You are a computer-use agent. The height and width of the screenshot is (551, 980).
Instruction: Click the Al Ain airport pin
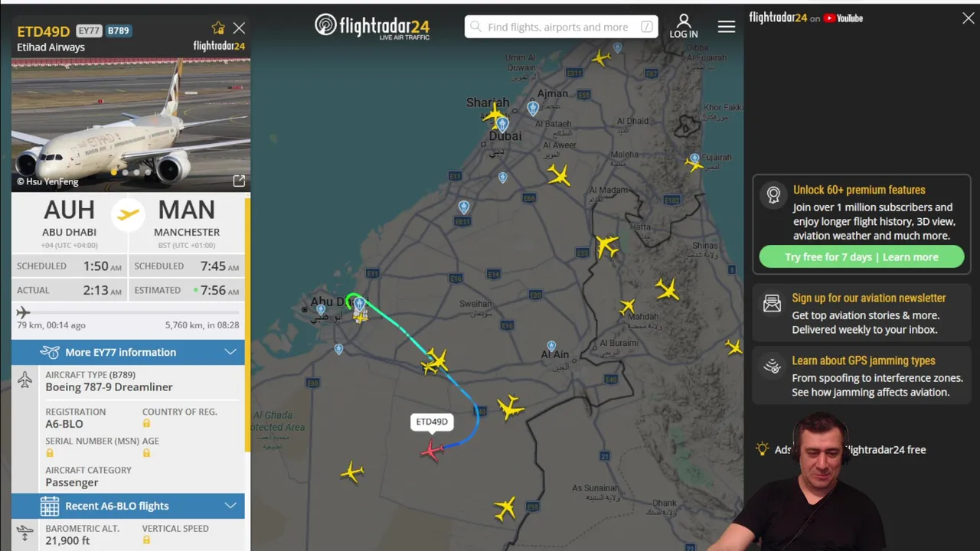coord(551,347)
